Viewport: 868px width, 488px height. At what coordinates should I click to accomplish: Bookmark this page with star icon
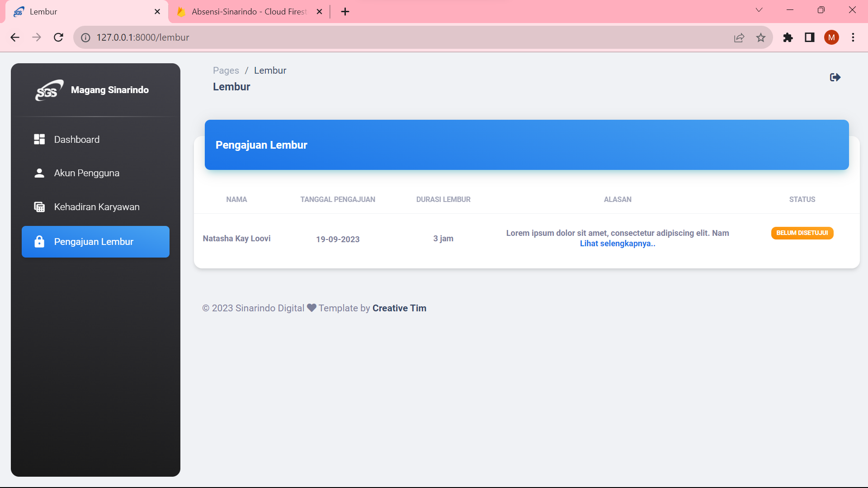point(761,38)
